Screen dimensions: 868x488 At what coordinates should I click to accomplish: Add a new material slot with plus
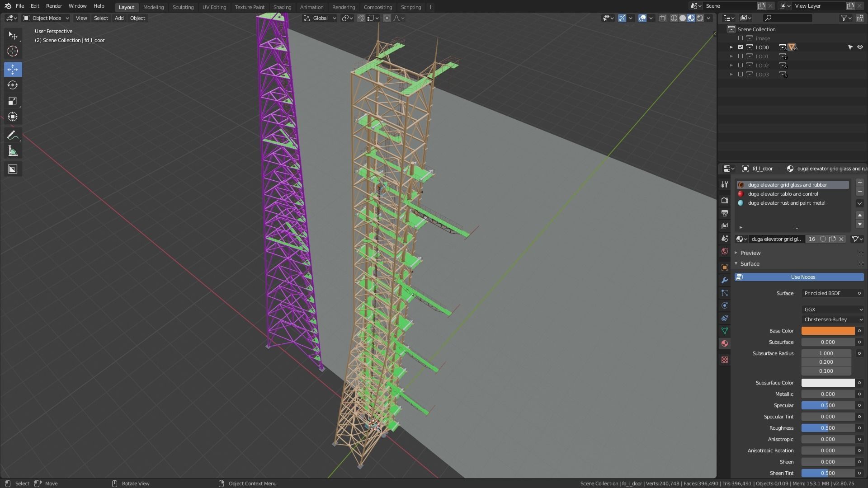(860, 183)
